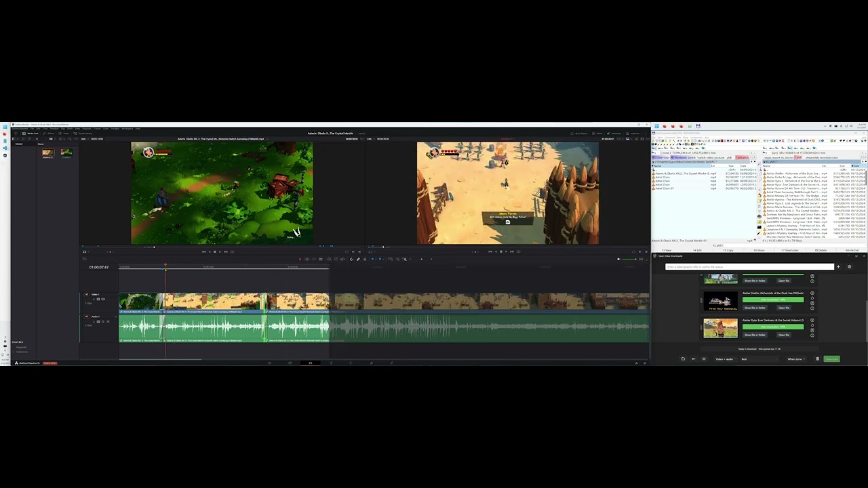Open Project Settings gear in Resolve

[646, 363]
